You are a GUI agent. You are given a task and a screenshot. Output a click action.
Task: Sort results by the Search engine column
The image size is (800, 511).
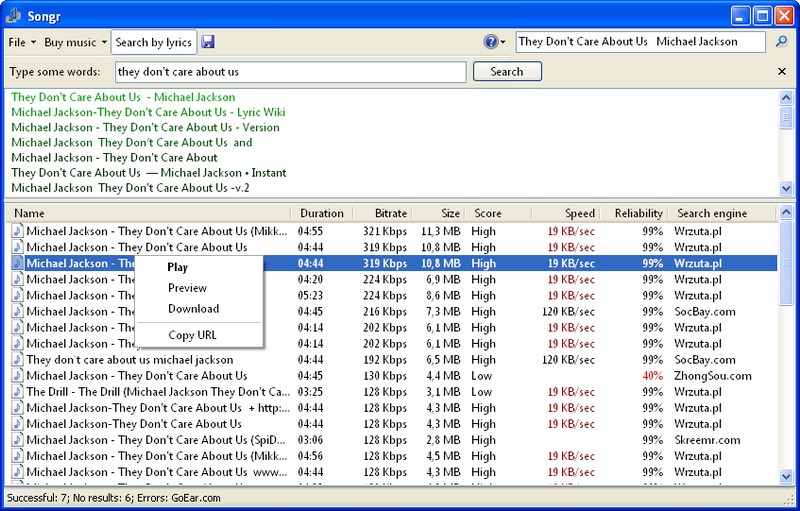pyautogui.click(x=722, y=213)
